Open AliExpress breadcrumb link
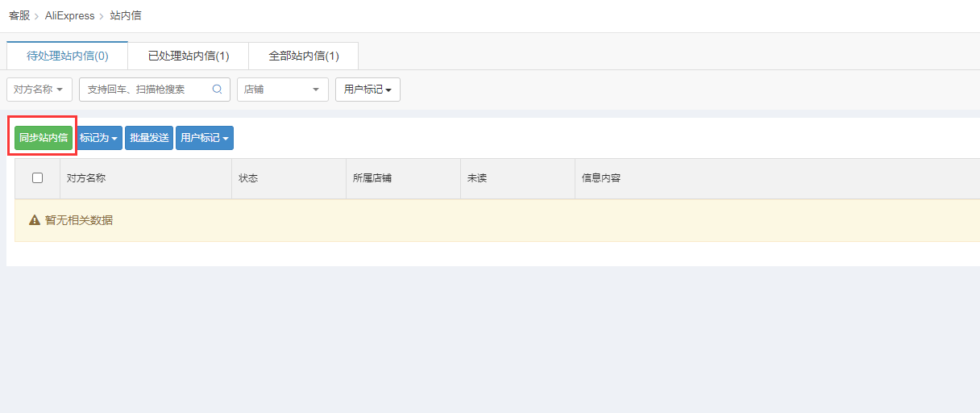 point(69,15)
